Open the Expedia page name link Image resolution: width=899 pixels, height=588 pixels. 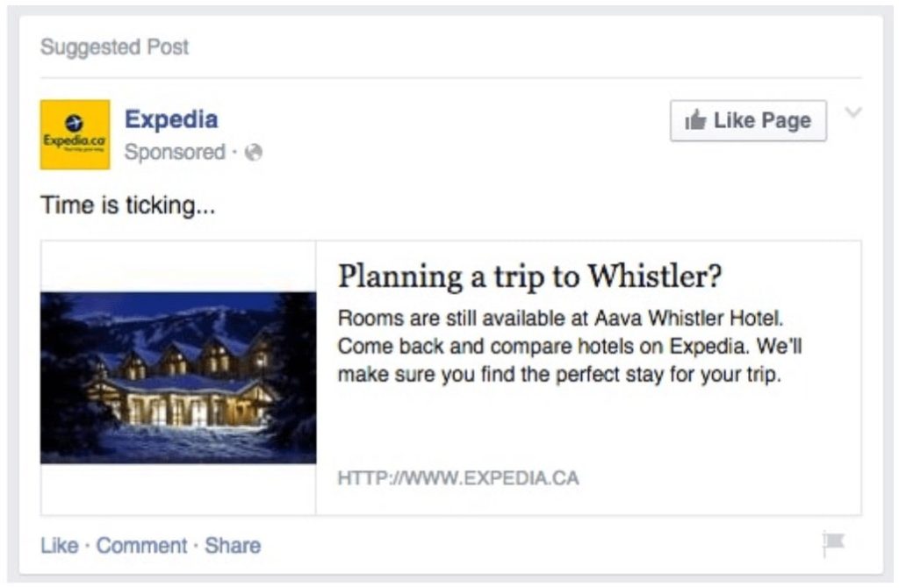tap(171, 119)
